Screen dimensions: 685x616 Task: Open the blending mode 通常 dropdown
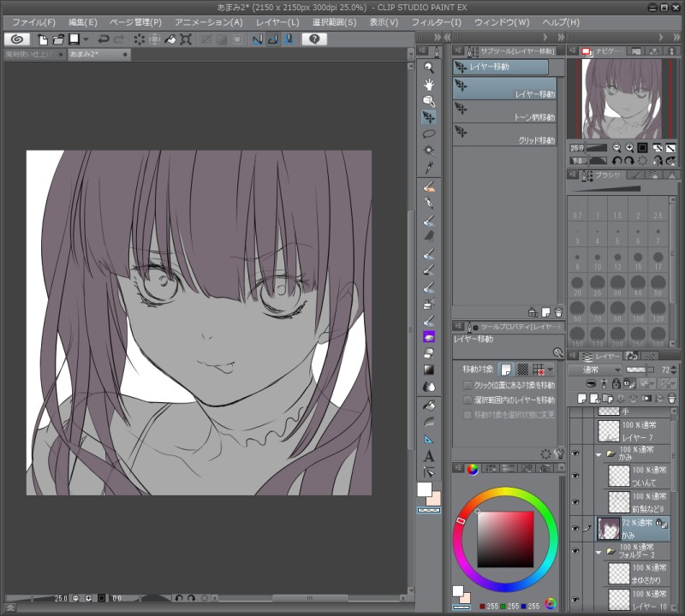(x=594, y=370)
